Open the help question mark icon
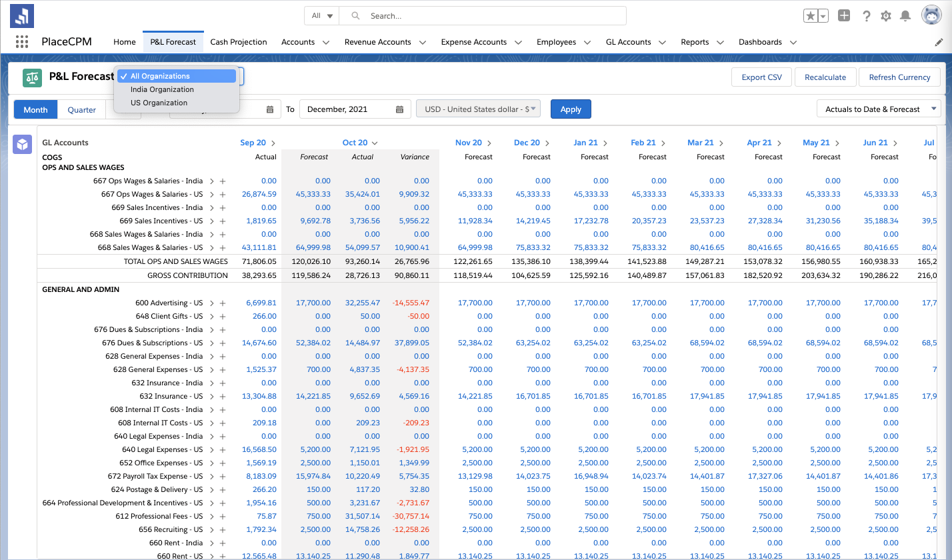The height and width of the screenshot is (560, 952). [x=866, y=16]
